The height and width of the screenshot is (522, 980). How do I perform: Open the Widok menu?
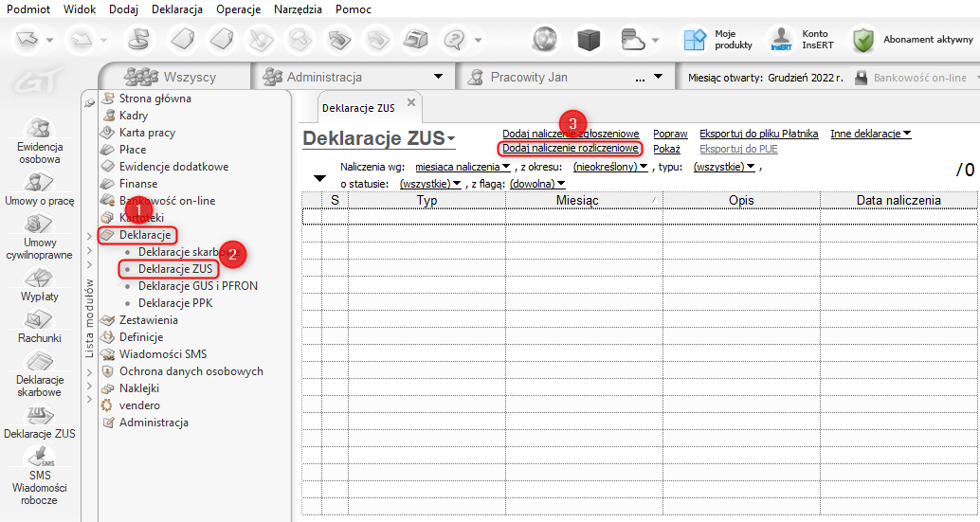pos(80,9)
